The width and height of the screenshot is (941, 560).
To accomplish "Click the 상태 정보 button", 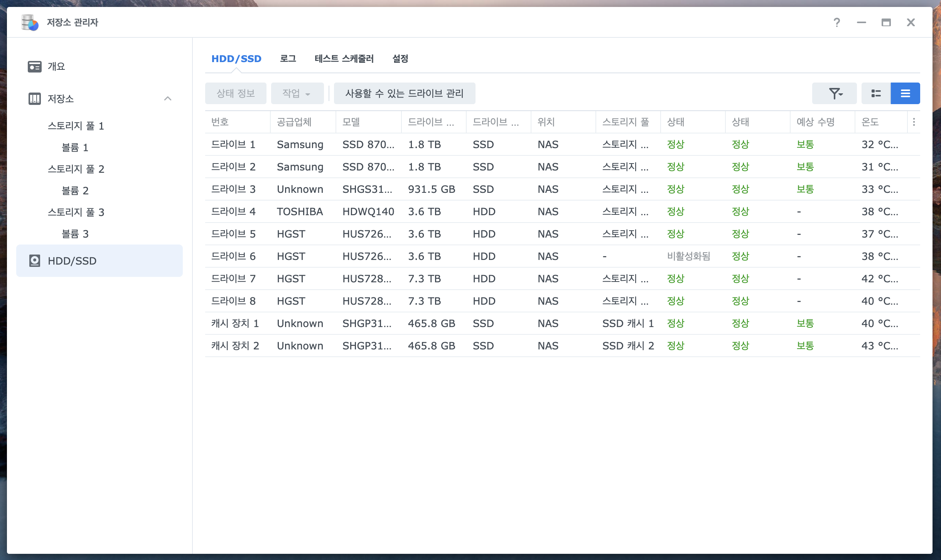I will (x=236, y=93).
